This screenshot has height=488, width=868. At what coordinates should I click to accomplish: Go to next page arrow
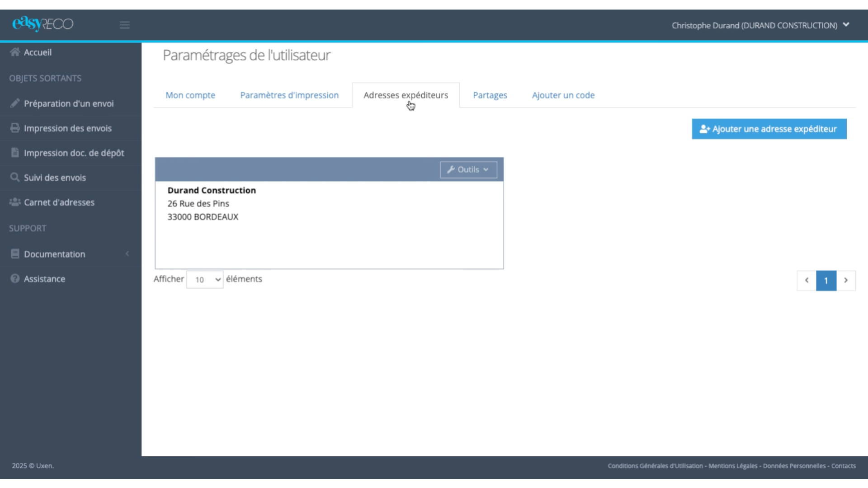[846, 281]
